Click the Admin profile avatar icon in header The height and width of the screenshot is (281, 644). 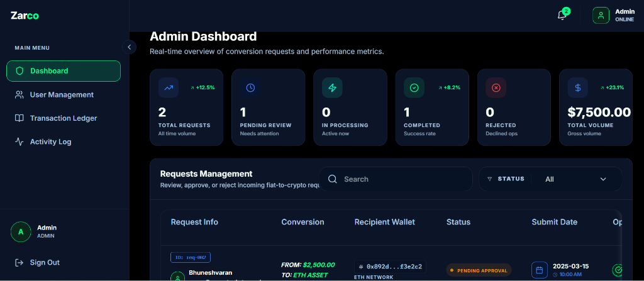tap(601, 15)
